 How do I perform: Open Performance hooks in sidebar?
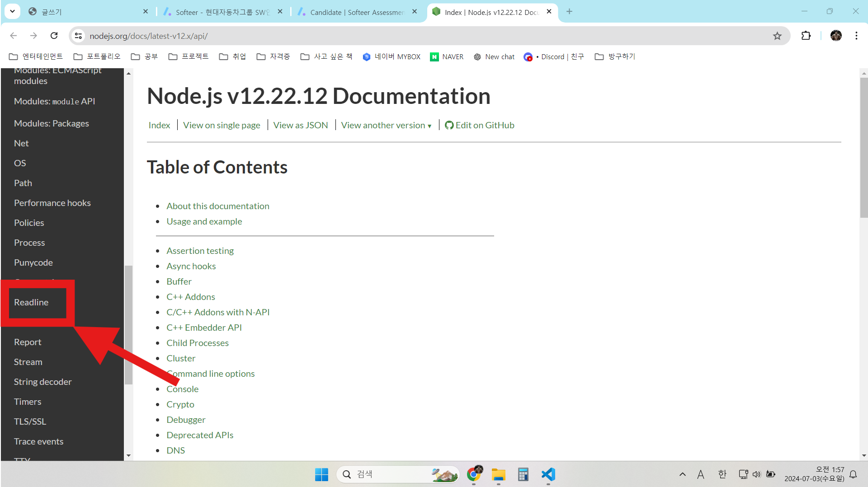(x=52, y=203)
